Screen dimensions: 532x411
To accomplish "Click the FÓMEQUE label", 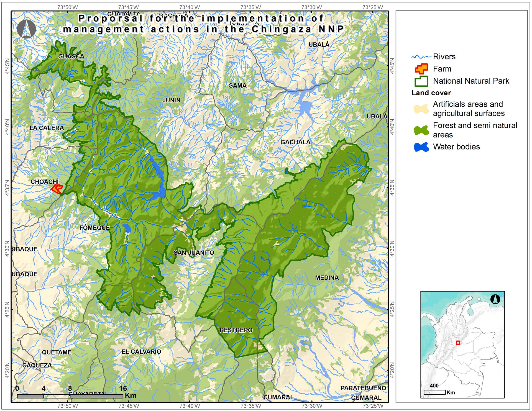I will click(95, 228).
